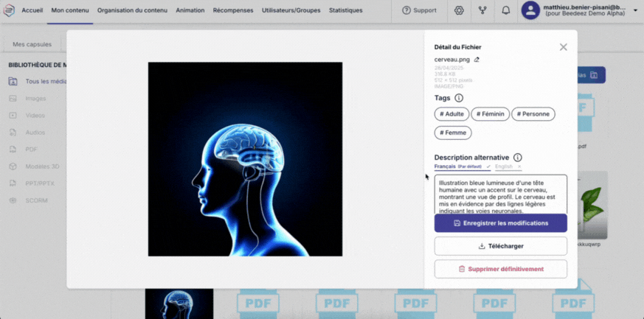
Task: Open the Animation menu
Action: coord(190,11)
